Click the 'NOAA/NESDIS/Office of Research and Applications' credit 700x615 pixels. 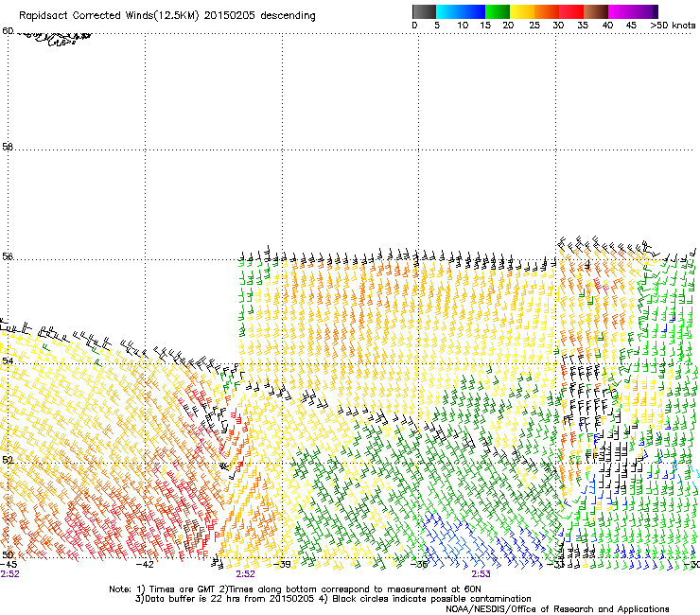tap(557, 609)
